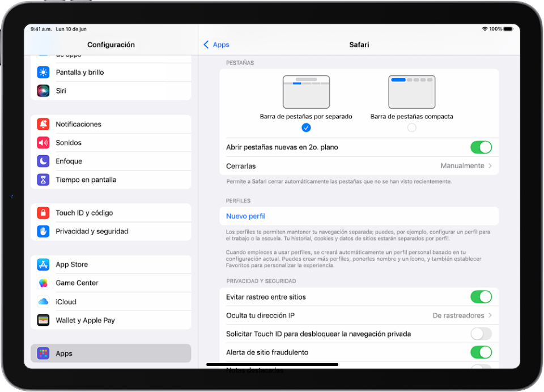Enable Solicitar Touch ID para navegación privada
Viewport: 544px width, 392px height.
(481, 334)
